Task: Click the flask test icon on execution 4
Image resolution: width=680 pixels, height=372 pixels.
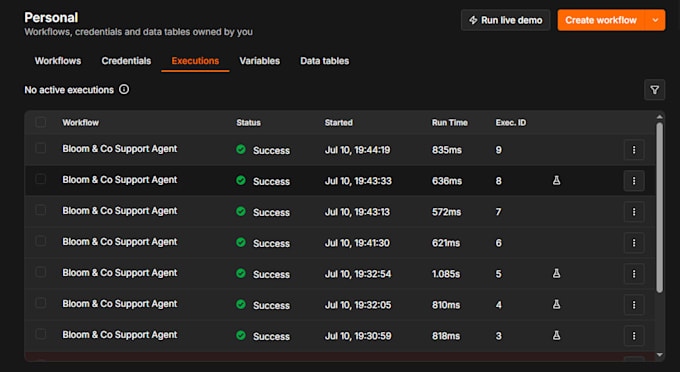Action: point(556,304)
